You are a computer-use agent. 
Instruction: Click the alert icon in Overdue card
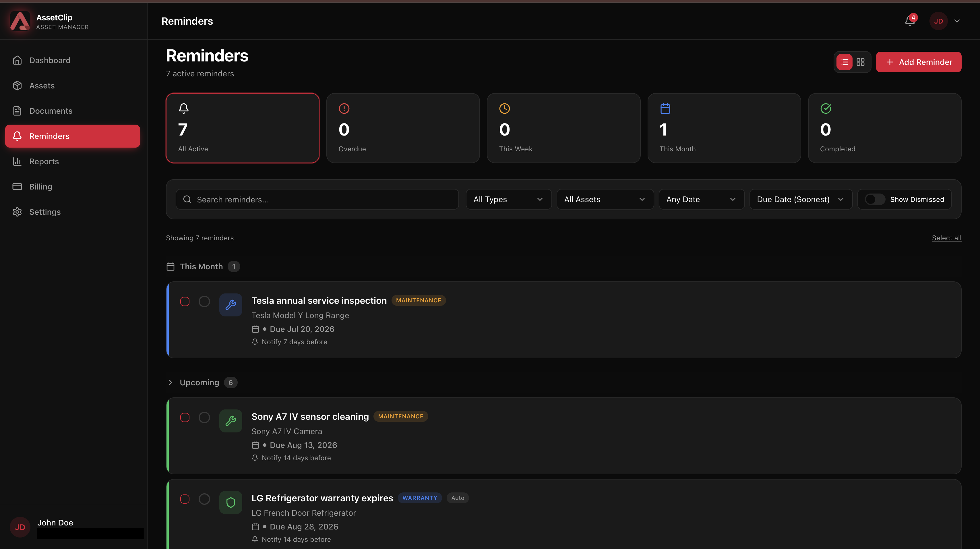click(344, 109)
